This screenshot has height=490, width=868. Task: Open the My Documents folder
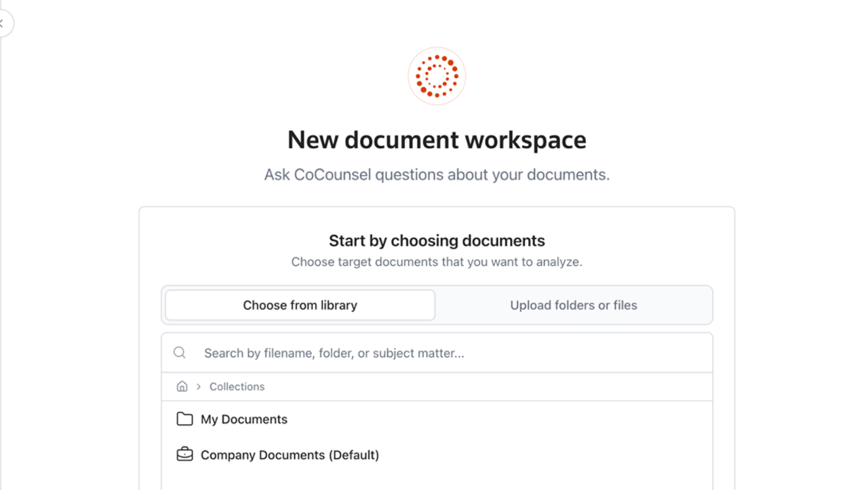(x=244, y=419)
